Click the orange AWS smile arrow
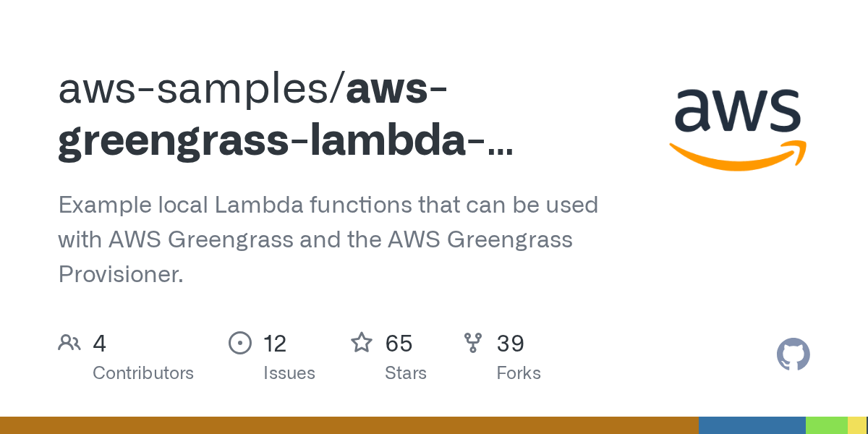 click(x=738, y=155)
